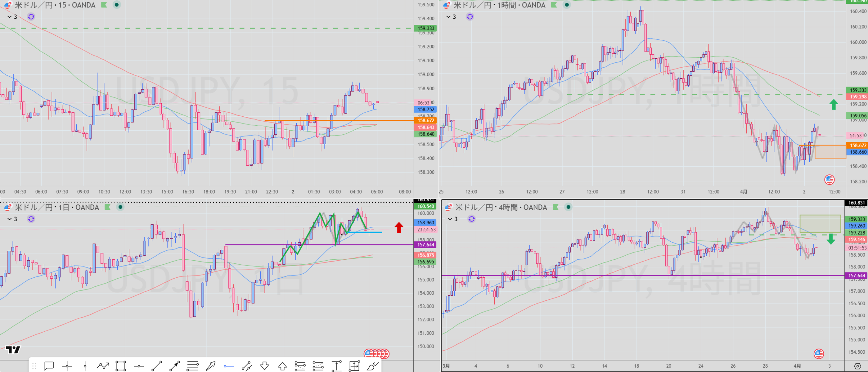Click the purple 157.644 price label
Screen dimensions: 868x372
point(426,245)
